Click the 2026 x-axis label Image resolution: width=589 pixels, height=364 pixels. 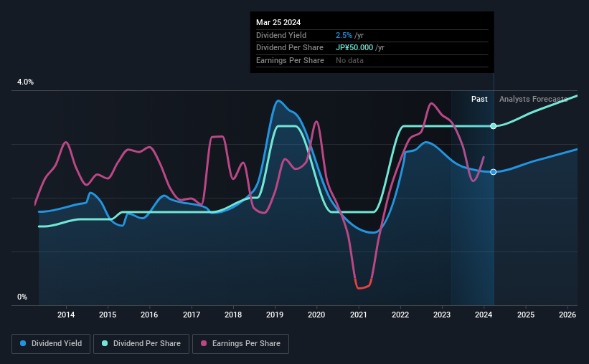point(567,315)
